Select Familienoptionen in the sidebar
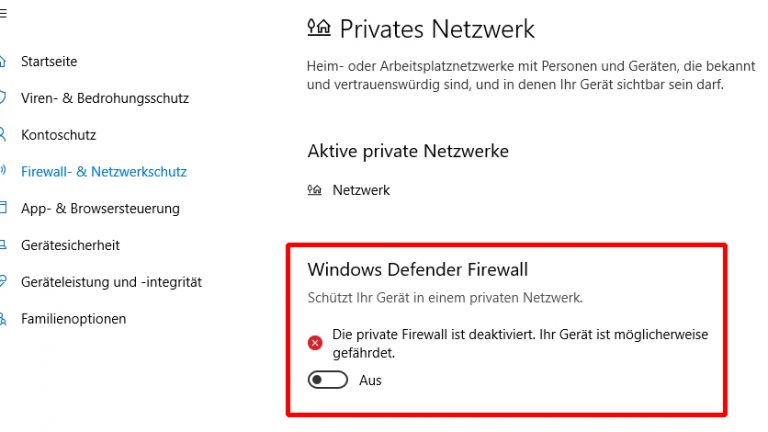 [x=74, y=320]
